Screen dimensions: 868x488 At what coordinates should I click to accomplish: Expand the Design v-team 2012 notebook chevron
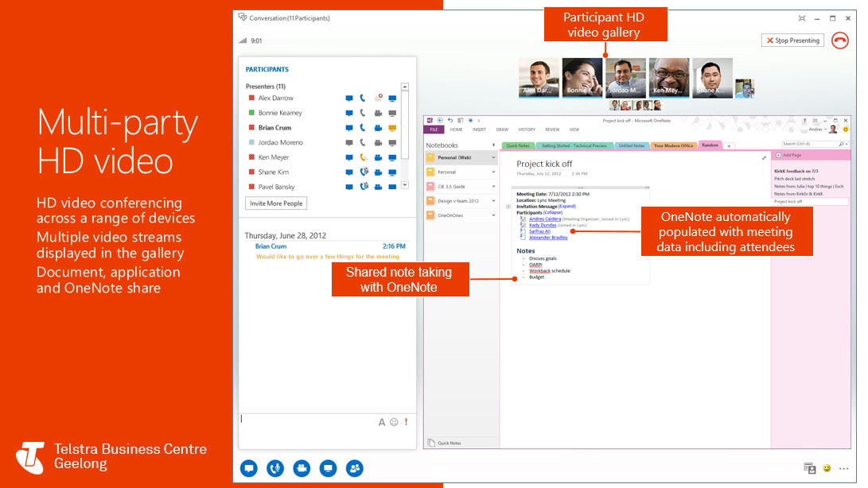[493, 201]
